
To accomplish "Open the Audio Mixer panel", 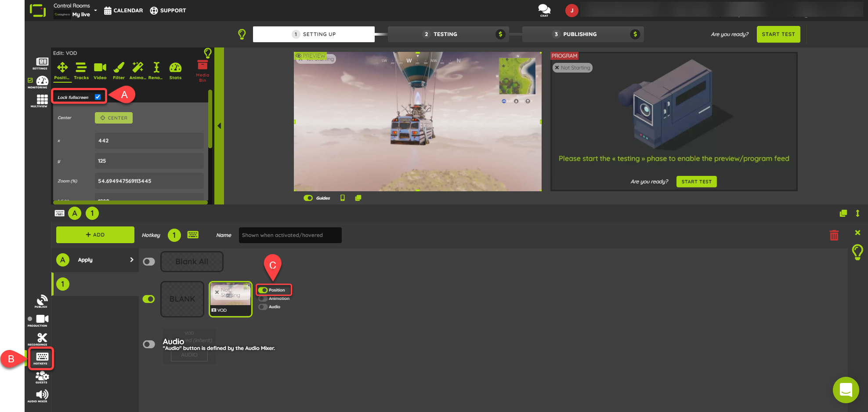I will click(x=41, y=396).
